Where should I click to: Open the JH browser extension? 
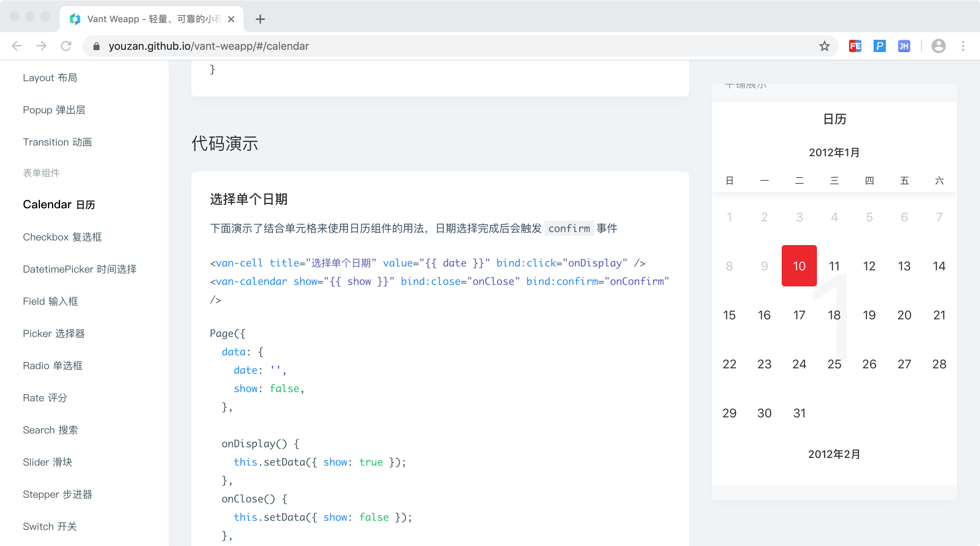point(904,46)
